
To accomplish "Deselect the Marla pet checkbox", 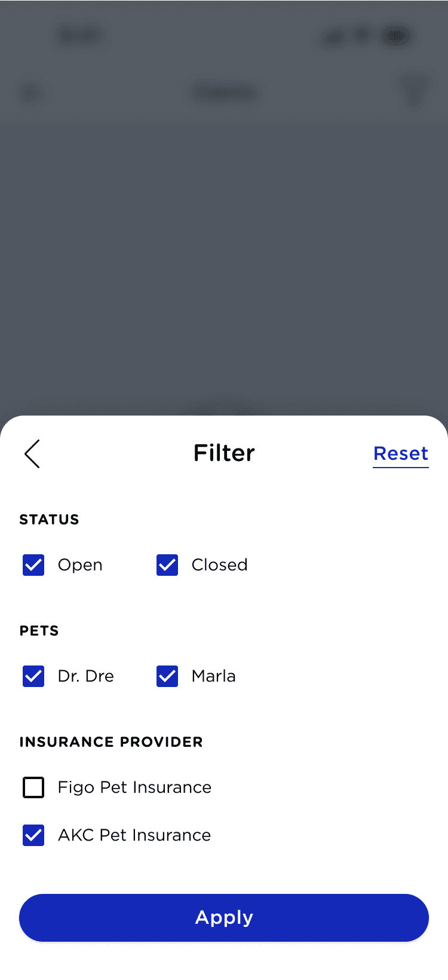I will coord(167,676).
